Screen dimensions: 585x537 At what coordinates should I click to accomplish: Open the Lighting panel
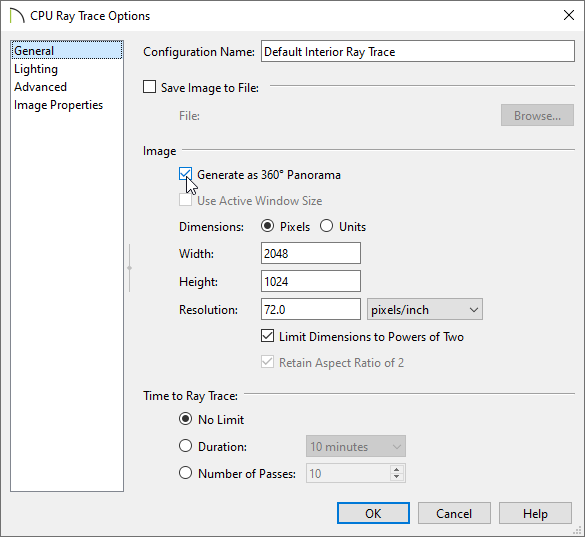point(36,69)
